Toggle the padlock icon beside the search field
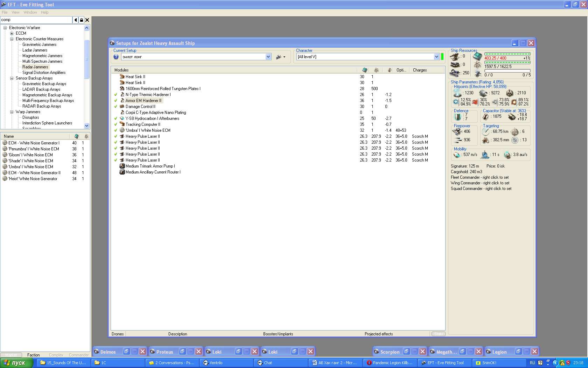 pyautogui.click(x=81, y=20)
